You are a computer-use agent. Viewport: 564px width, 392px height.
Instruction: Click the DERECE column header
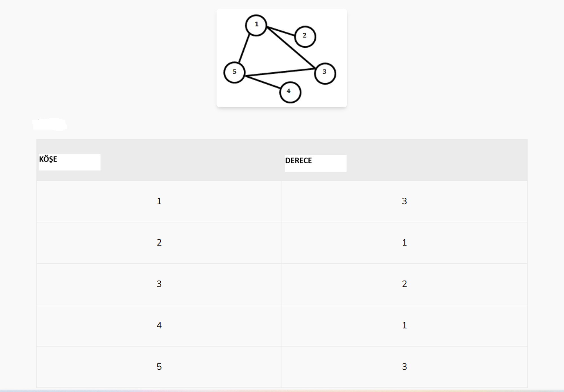(x=298, y=160)
